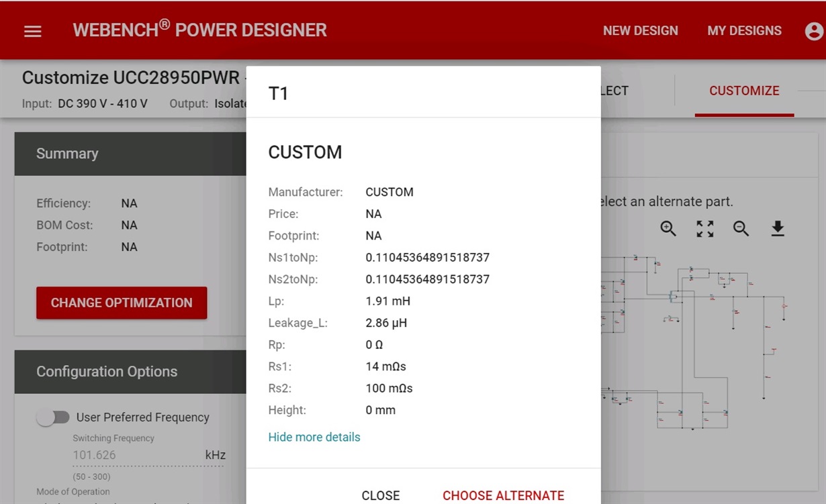The width and height of the screenshot is (826, 504).
Task: Go to MY DESIGNS
Action: [744, 31]
